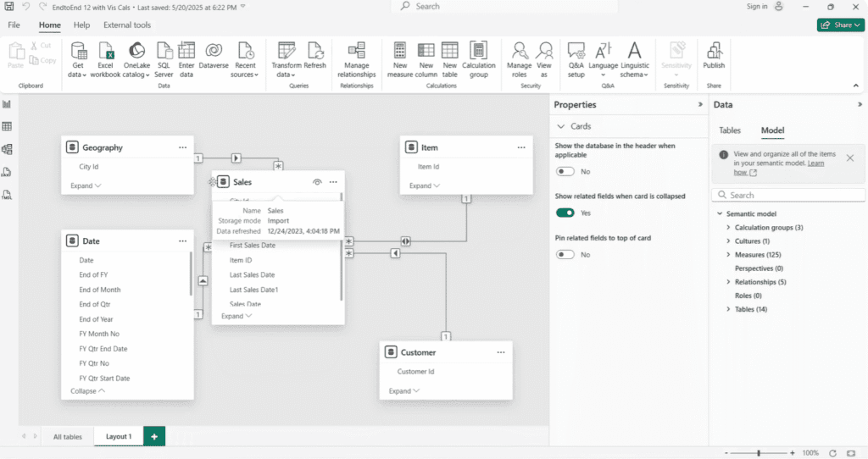Image resolution: width=868 pixels, height=459 pixels.
Task: Open Manage roles
Action: [520, 60]
